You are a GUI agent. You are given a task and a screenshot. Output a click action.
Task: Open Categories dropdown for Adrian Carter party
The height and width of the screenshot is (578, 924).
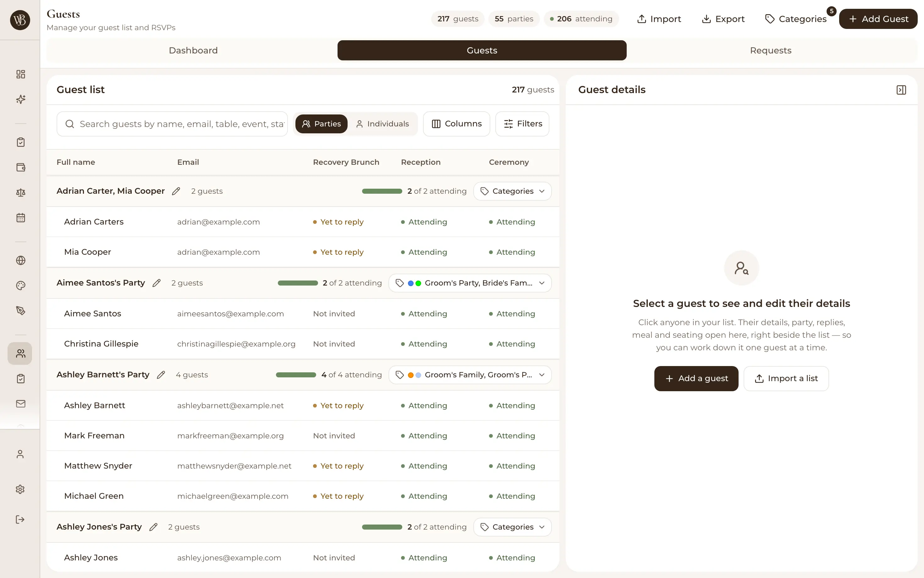(512, 191)
